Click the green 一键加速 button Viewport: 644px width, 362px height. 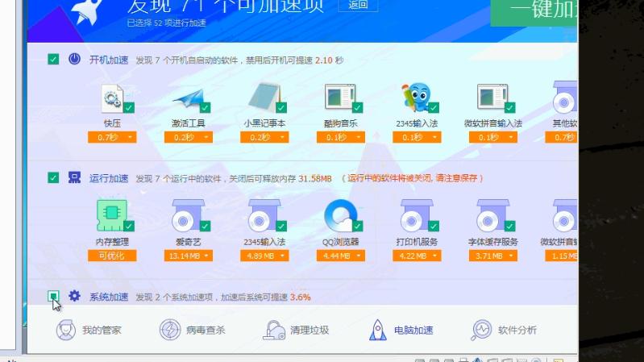[x=534, y=11]
